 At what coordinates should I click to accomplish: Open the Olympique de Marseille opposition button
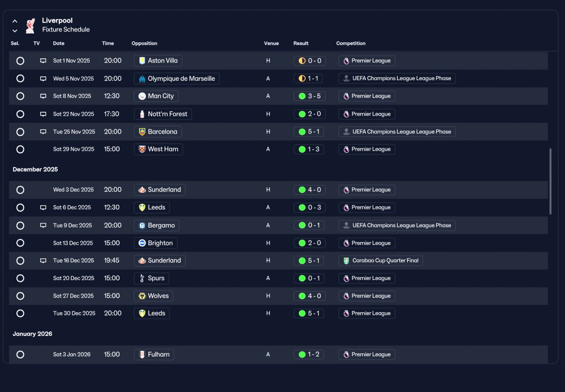[177, 78]
